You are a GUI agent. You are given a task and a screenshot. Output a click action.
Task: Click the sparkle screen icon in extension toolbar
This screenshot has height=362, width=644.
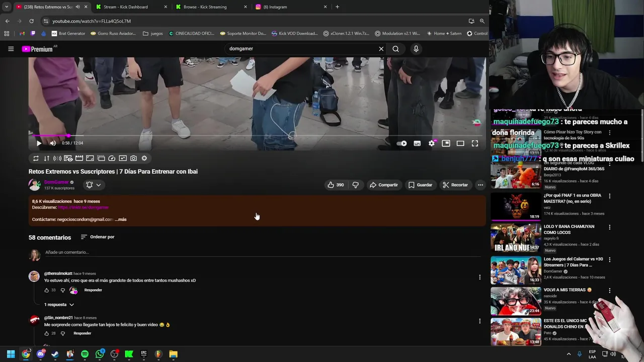[123, 158]
